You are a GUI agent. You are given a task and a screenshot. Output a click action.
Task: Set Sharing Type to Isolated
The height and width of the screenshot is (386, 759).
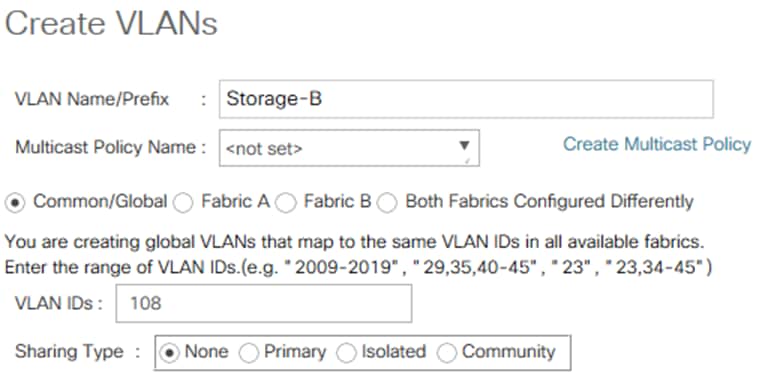coord(347,353)
